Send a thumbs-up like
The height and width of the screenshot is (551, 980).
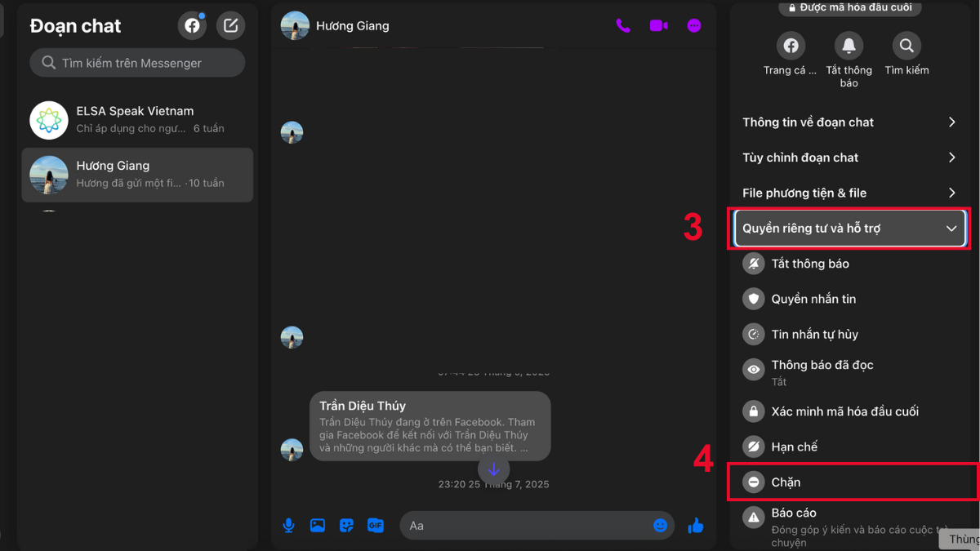pos(695,526)
